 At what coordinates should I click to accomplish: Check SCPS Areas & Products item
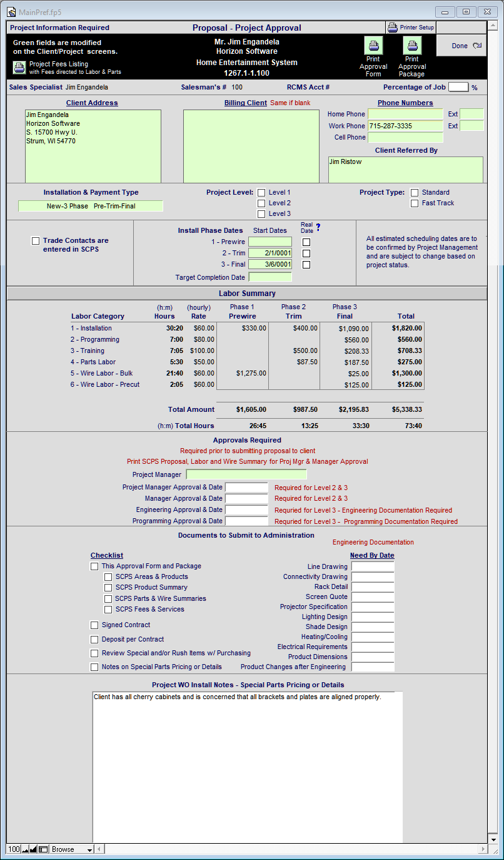click(x=108, y=577)
